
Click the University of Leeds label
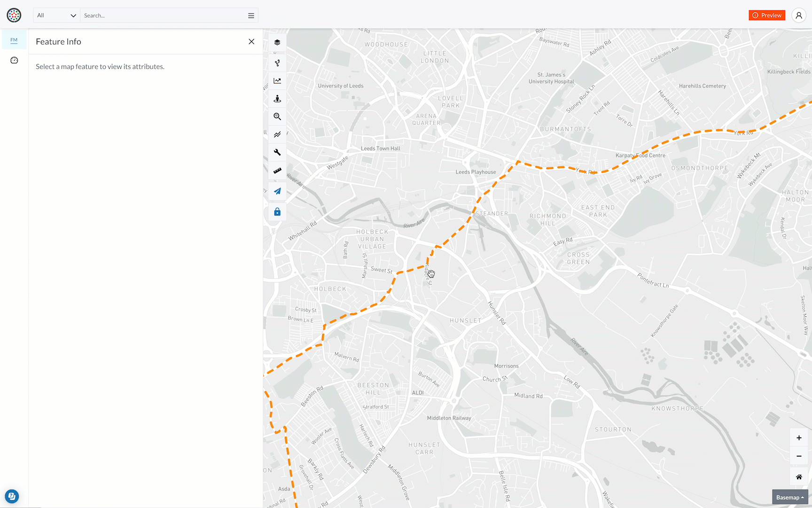341,86
